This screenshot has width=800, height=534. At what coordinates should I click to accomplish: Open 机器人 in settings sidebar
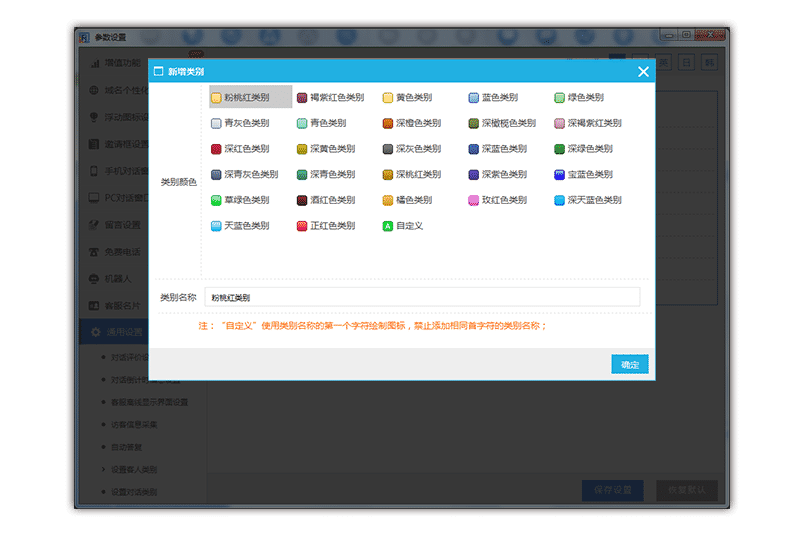[x=110, y=278]
